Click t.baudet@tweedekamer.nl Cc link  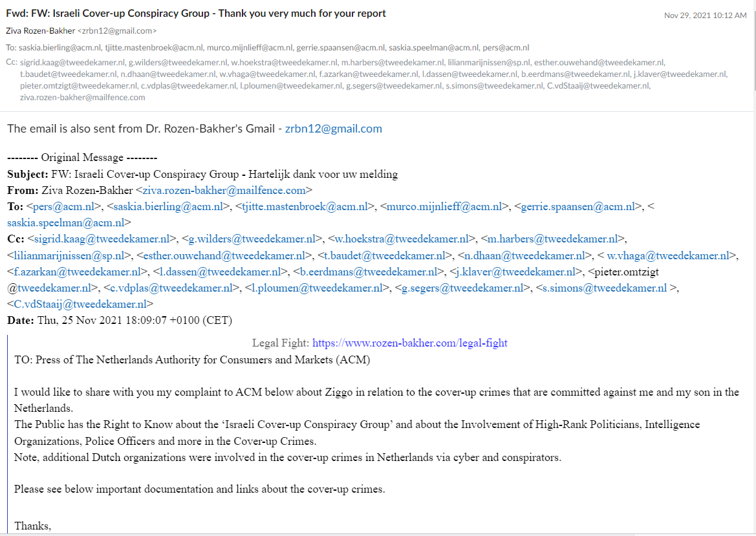pos(385,255)
